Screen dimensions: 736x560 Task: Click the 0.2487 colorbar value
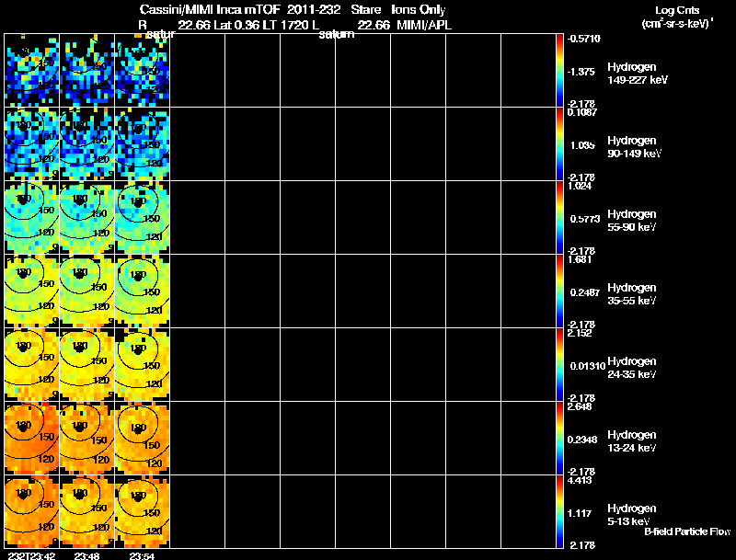coord(585,292)
